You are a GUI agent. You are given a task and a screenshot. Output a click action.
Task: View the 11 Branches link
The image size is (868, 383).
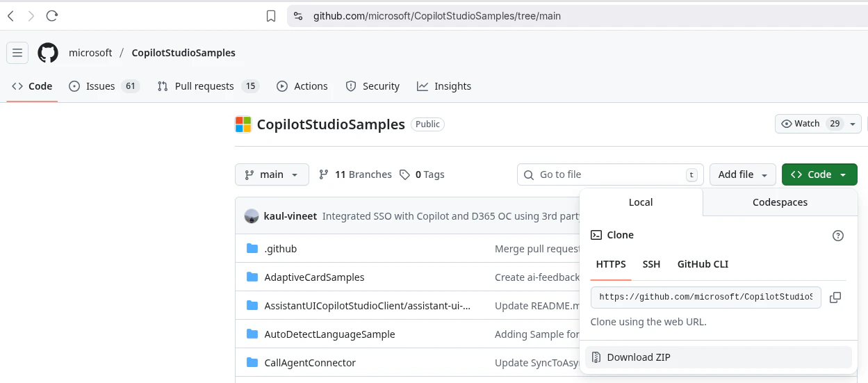click(x=355, y=174)
